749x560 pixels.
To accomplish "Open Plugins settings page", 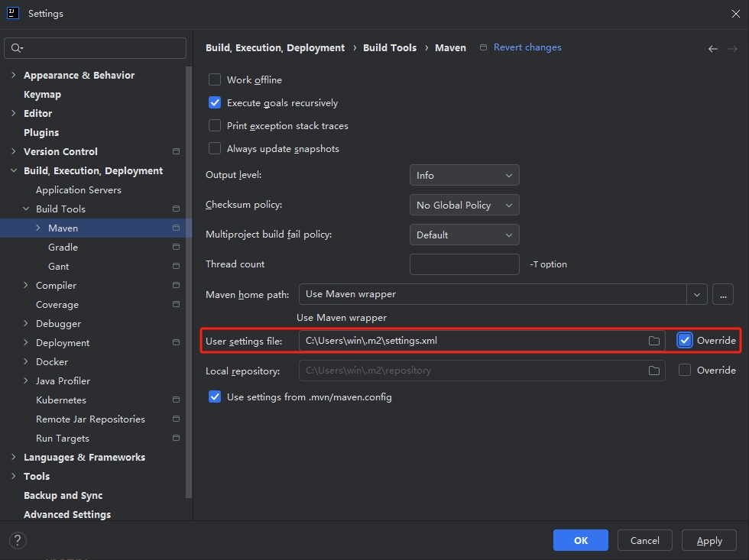I will tap(41, 133).
